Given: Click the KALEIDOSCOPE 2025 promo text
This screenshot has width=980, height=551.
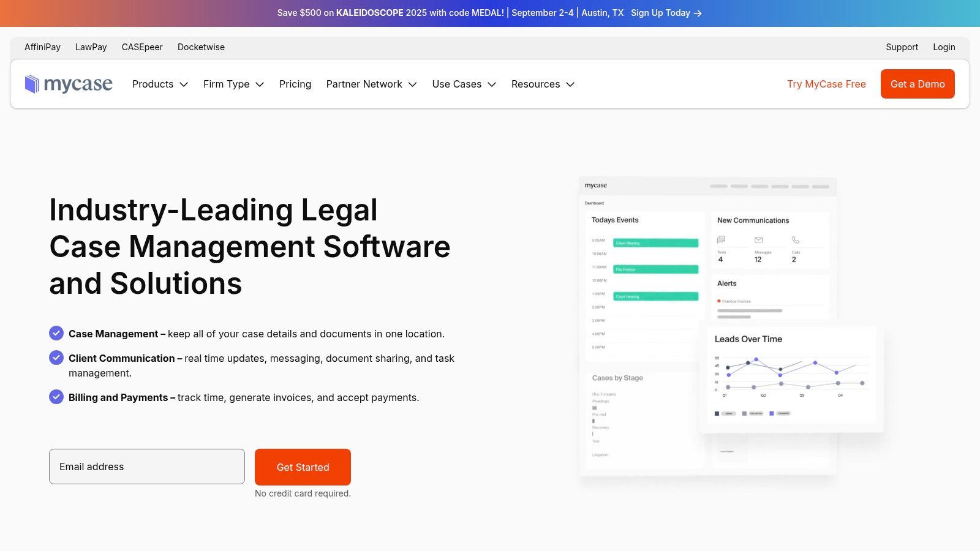Looking at the screenshot, I should [x=382, y=13].
